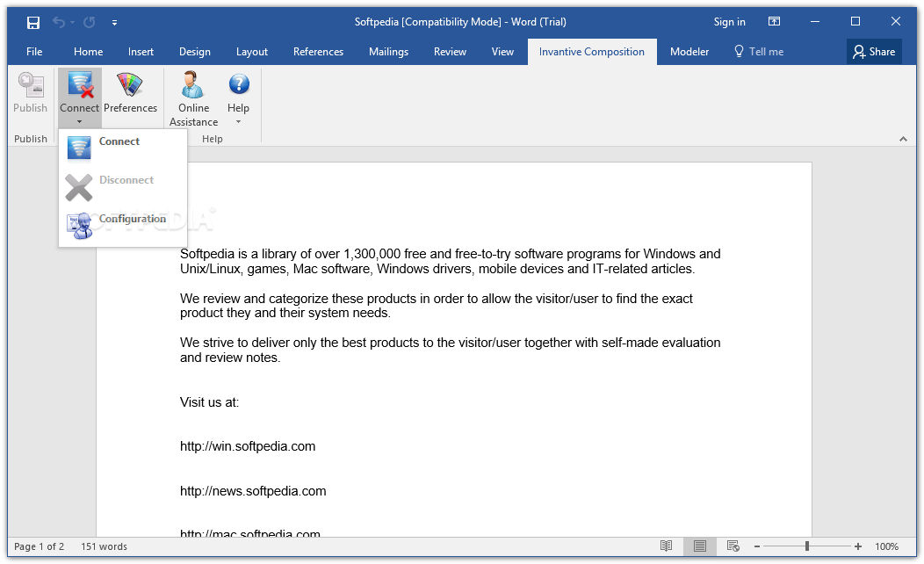This screenshot has height=564, width=924.
Task: Open Customize Quick Access Toolbar arrow
Action: tap(114, 23)
